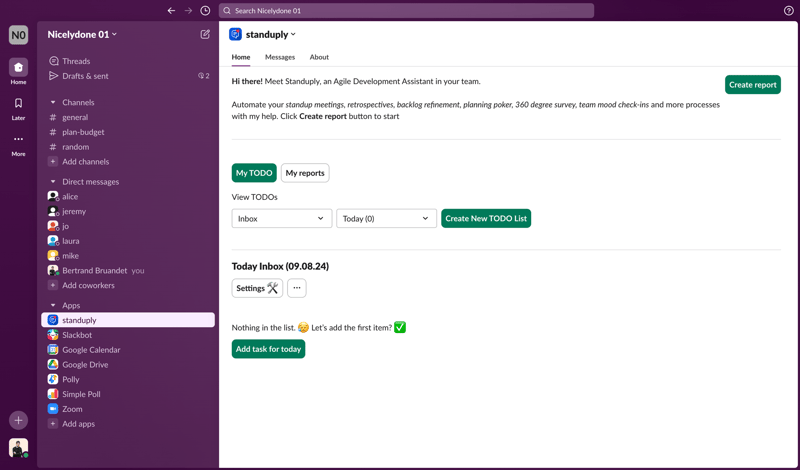The width and height of the screenshot is (800, 470).
Task: Switch to the About tab
Action: (x=319, y=57)
